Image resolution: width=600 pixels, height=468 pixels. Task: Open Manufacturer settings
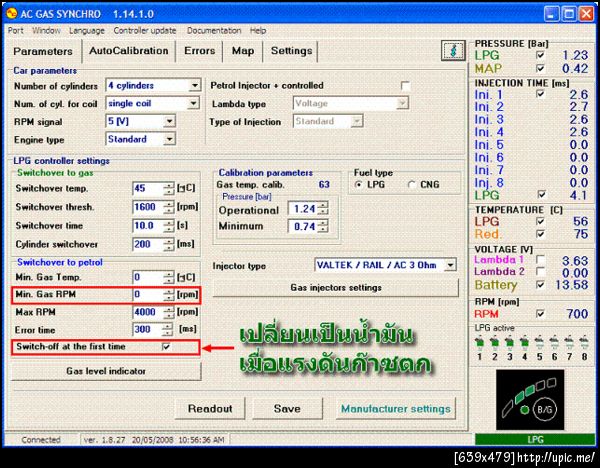tap(396, 409)
